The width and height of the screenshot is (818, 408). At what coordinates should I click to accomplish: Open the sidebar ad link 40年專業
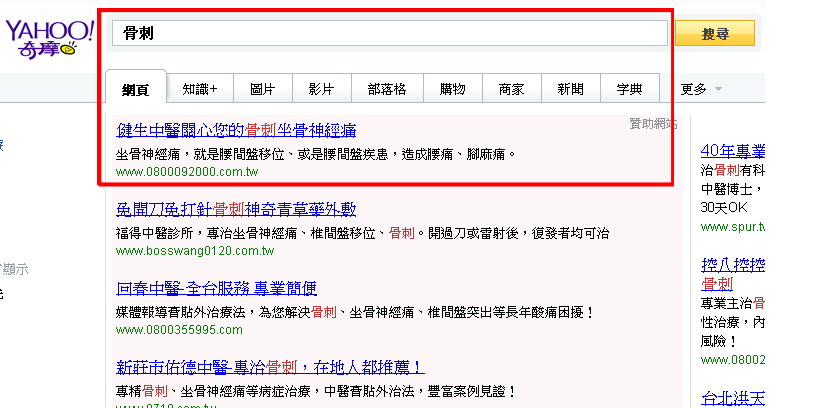point(733,151)
